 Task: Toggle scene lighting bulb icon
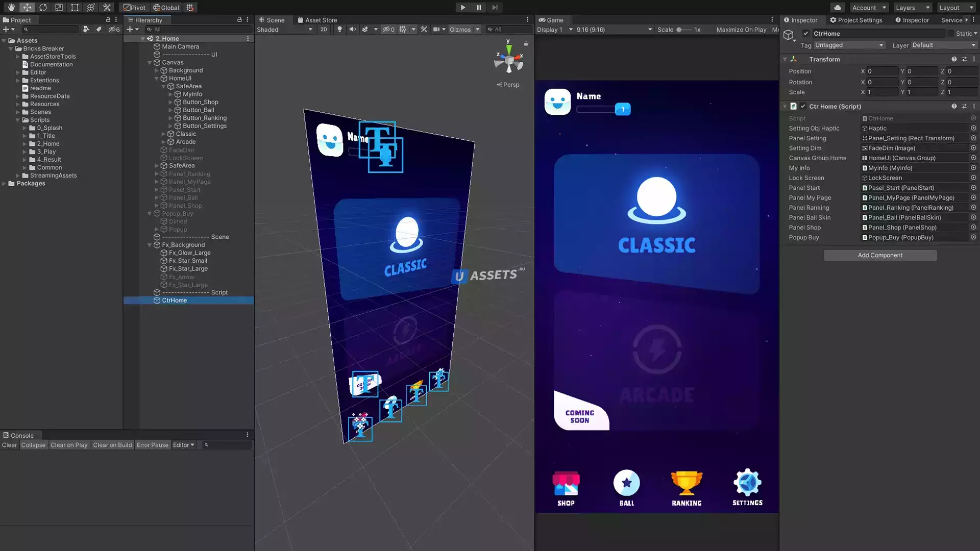coord(339,30)
